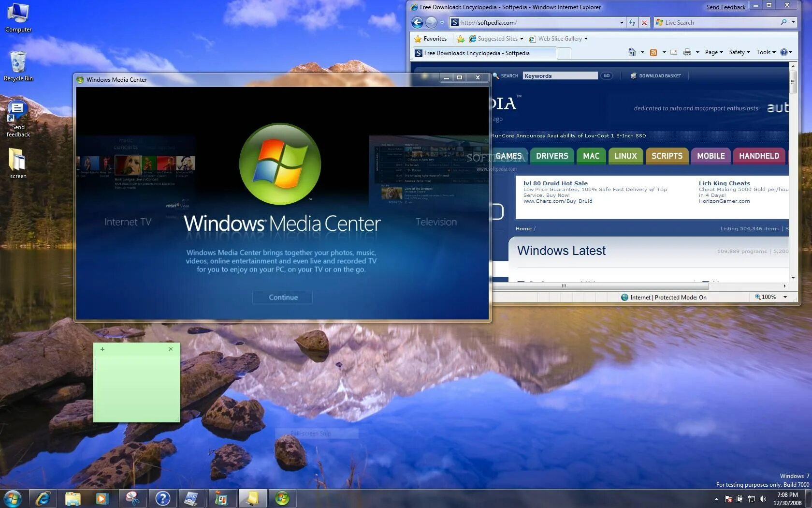Select the Computer desktop icon
Viewport: 812px width, 508px height.
coord(18,18)
